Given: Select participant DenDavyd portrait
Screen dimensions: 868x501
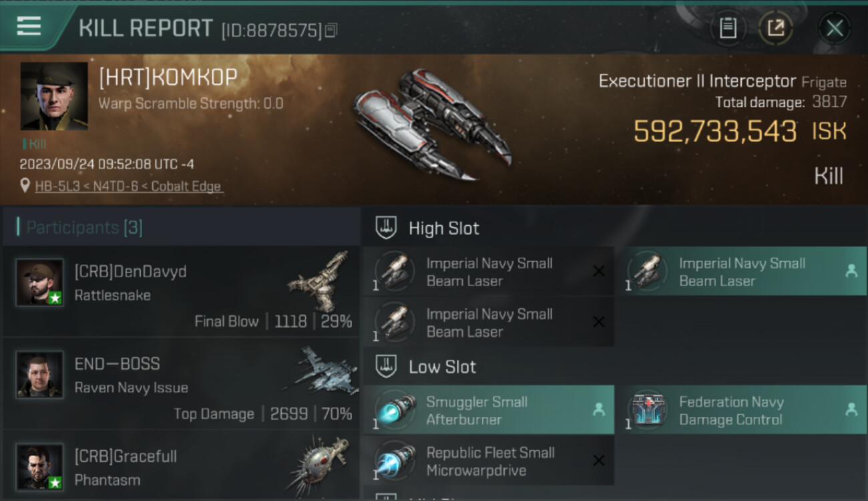Looking at the screenshot, I should tap(40, 283).
